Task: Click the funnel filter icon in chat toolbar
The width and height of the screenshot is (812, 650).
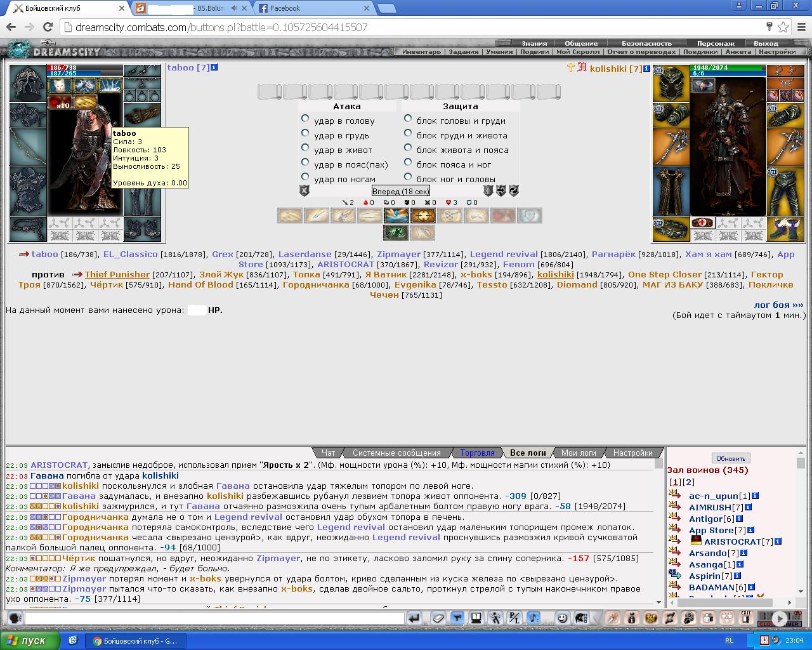Action: [457, 618]
